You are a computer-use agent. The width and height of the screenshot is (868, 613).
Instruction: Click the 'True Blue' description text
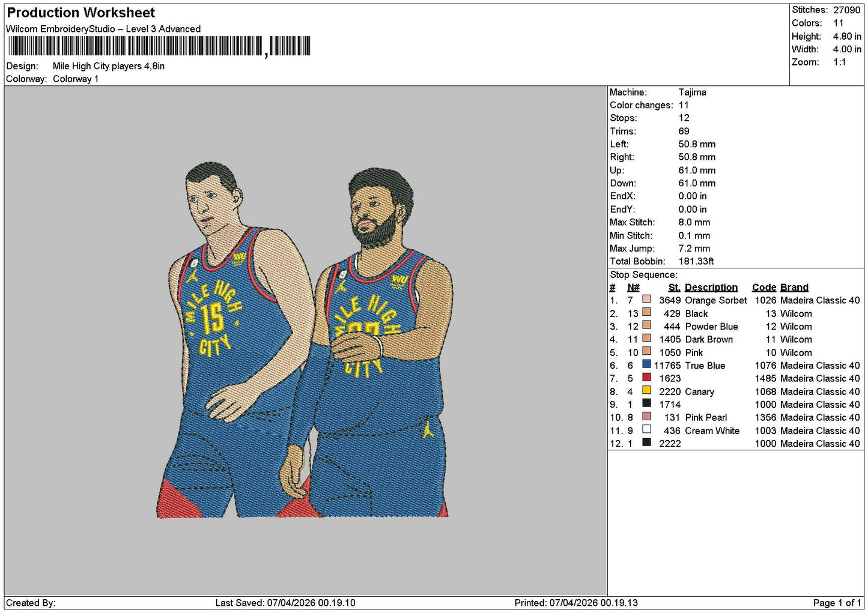tap(705, 365)
